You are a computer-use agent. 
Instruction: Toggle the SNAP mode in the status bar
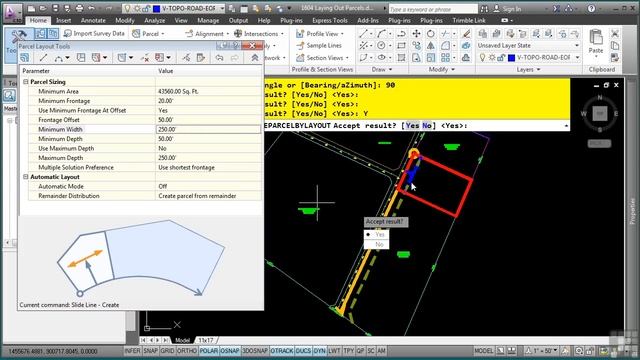[x=150, y=351]
